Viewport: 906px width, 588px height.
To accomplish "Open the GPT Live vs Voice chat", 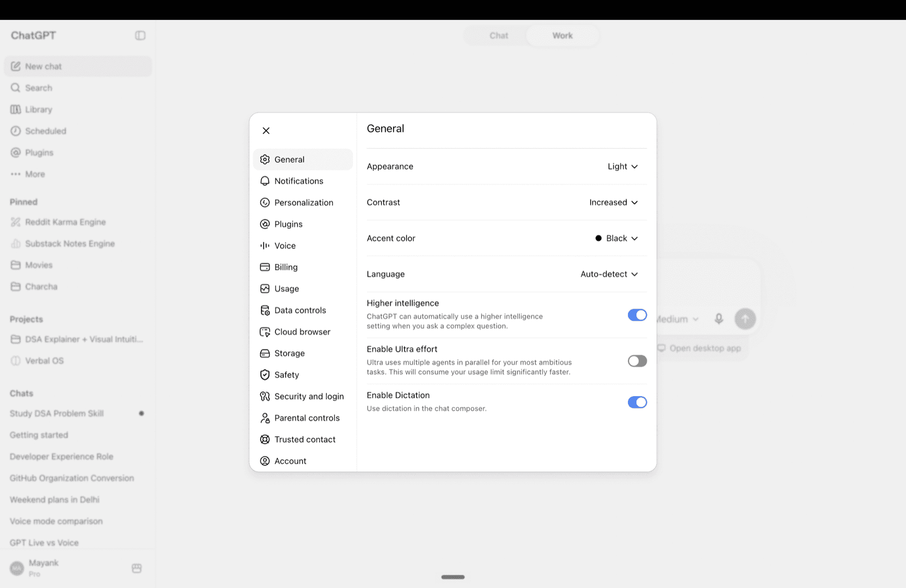I will [78, 543].
